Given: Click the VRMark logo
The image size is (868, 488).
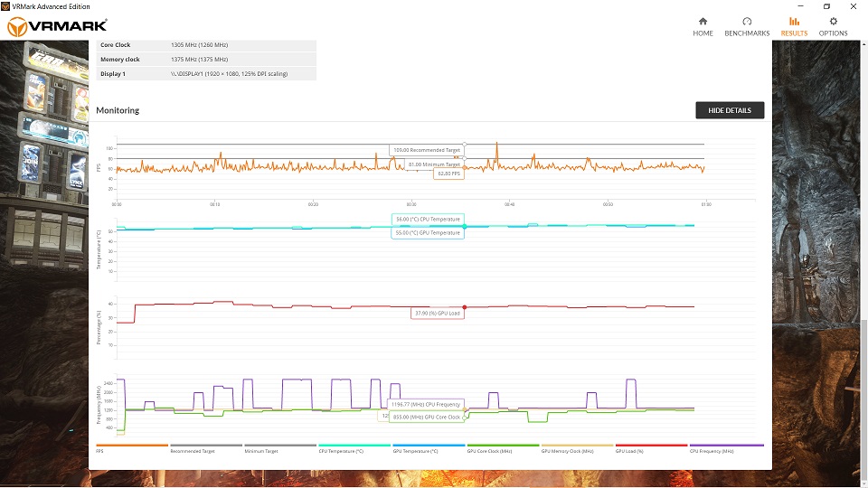Looking at the screenshot, I should coord(57,27).
